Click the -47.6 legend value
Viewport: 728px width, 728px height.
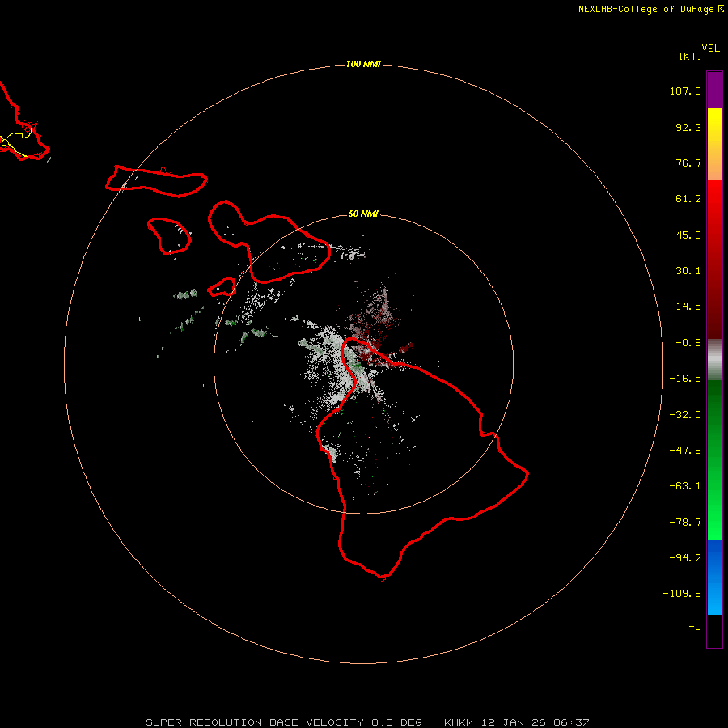point(685,451)
